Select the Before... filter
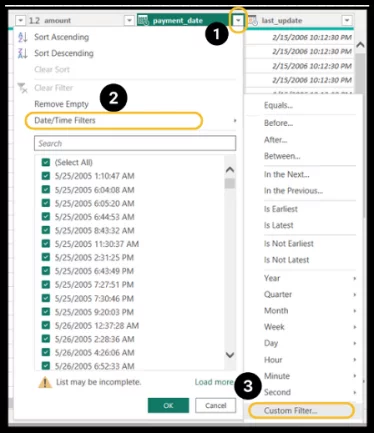Screen dimensions: 374x433 click(x=278, y=123)
